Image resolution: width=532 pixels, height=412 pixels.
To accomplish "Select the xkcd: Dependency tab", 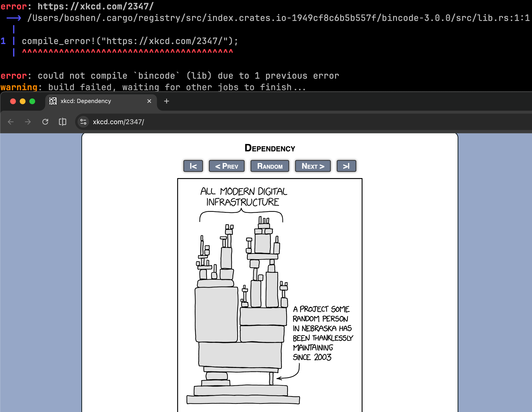I will pos(97,101).
